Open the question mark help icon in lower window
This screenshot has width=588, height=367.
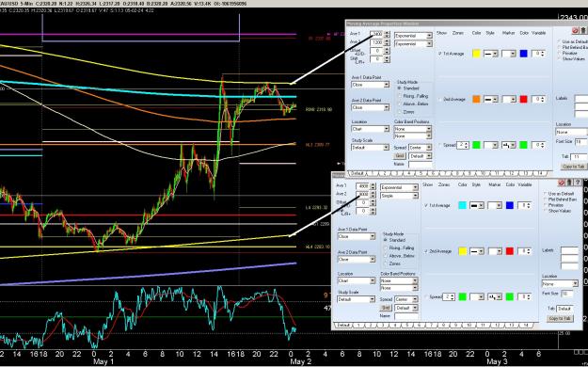click(577, 183)
